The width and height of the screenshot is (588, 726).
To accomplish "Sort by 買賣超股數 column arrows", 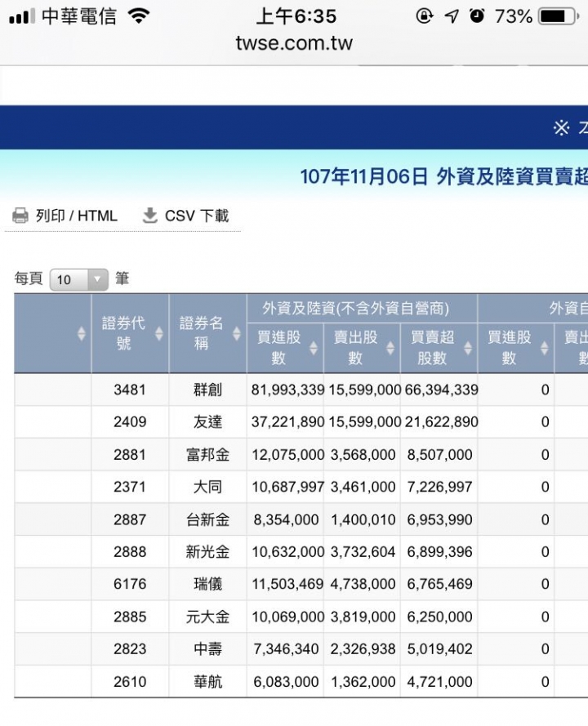I will click(x=468, y=348).
